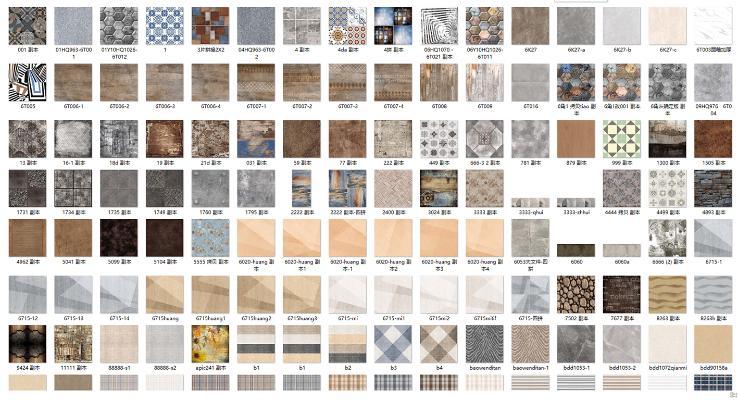Click the '7502 副本' pebble stone thumbnail
This screenshot has height=400, width=738.
pos(576,295)
